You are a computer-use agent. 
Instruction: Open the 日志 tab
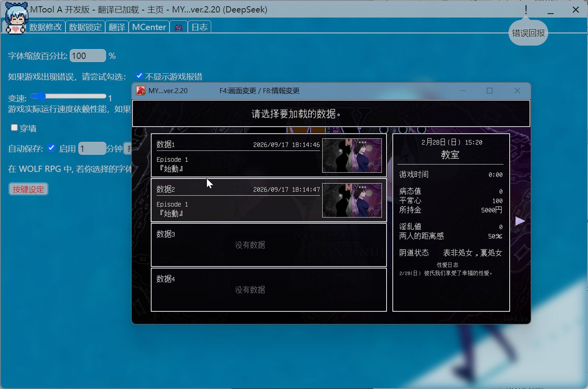tap(200, 27)
